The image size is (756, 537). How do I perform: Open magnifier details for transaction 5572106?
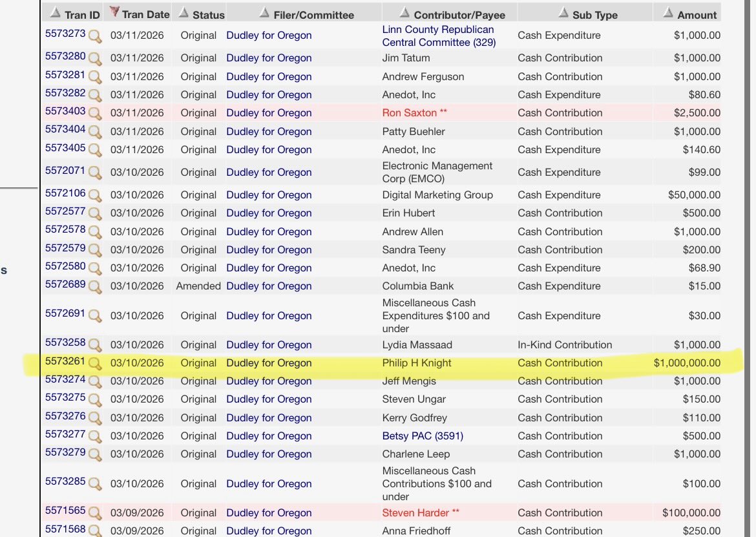95,196
